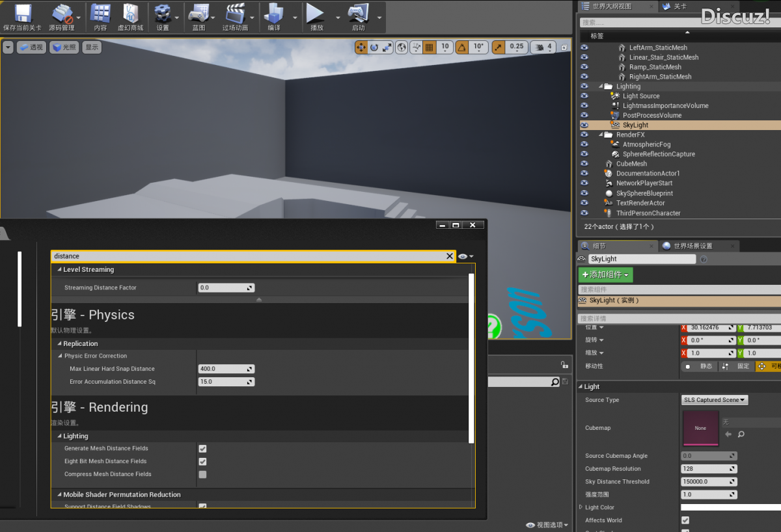Toggle grid snapping icon in viewport
This screenshot has height=532, width=781.
pyautogui.click(x=429, y=47)
